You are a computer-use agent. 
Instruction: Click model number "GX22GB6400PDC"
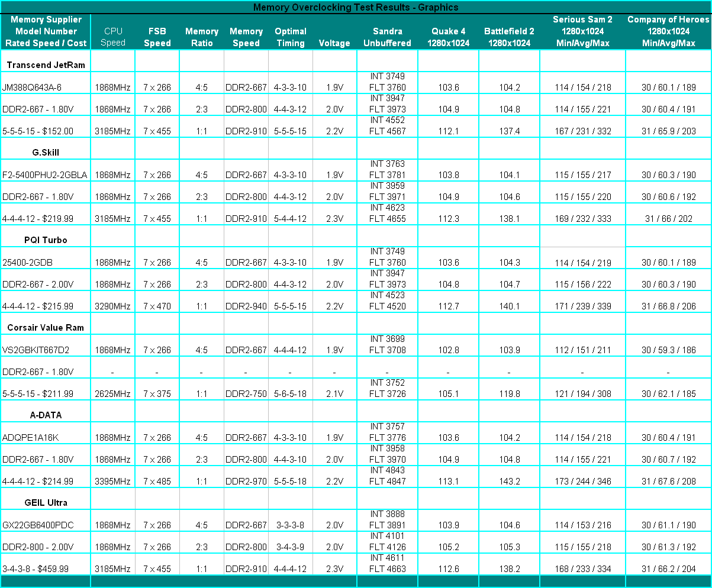(x=38, y=525)
